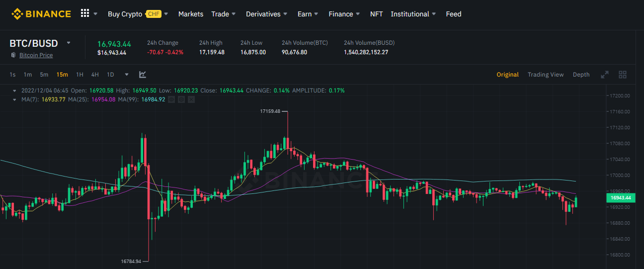Open the NFT menu item
Viewport: 644px width, 269px height.
pyautogui.click(x=377, y=14)
